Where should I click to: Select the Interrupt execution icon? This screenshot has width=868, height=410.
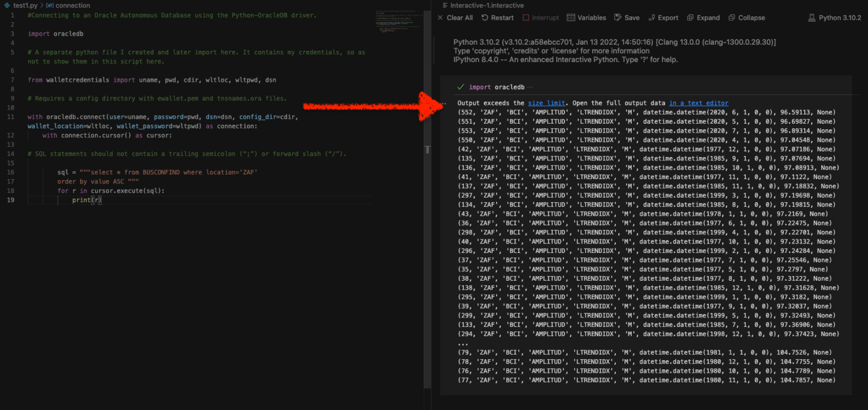(527, 18)
